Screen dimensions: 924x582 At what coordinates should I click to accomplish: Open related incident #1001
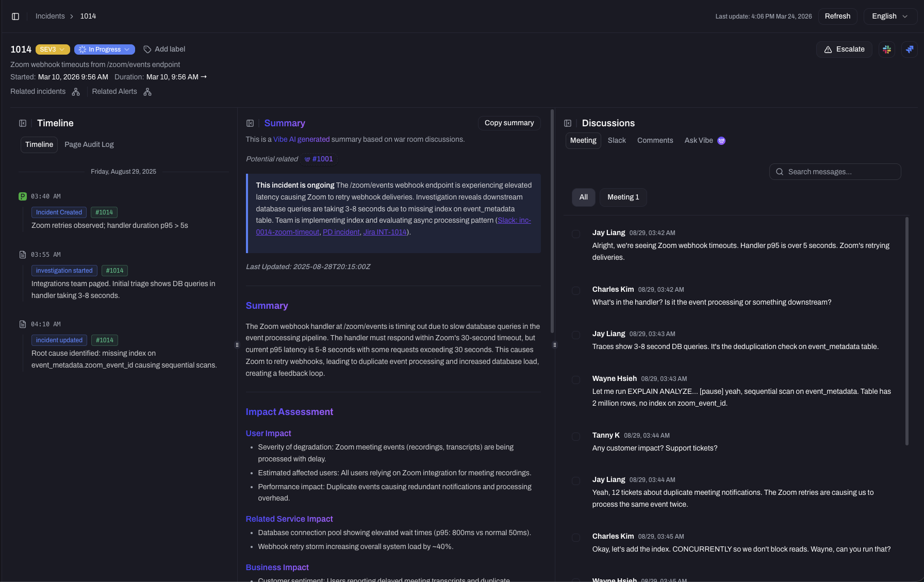[x=319, y=159]
